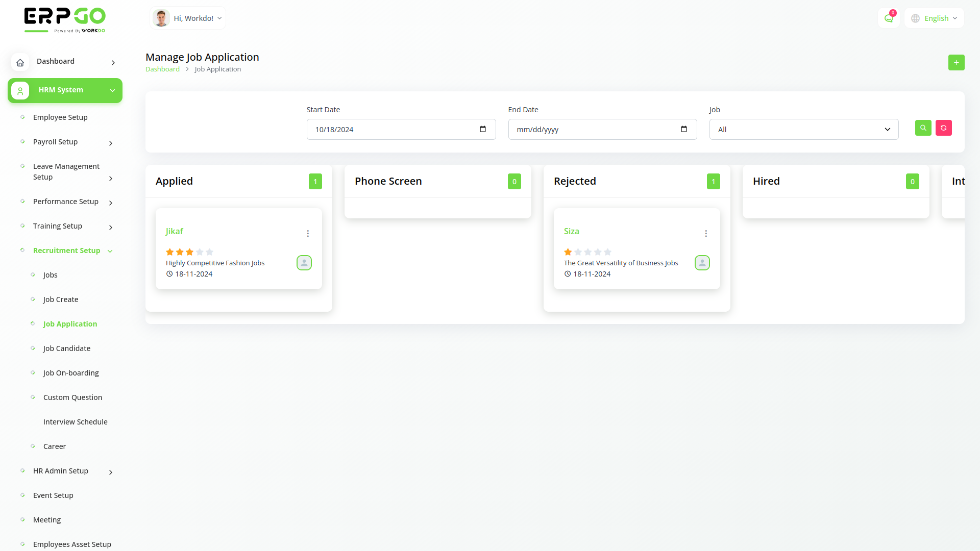The height and width of the screenshot is (551, 980).
Task: Click the green plus button to add application
Action: point(956,62)
